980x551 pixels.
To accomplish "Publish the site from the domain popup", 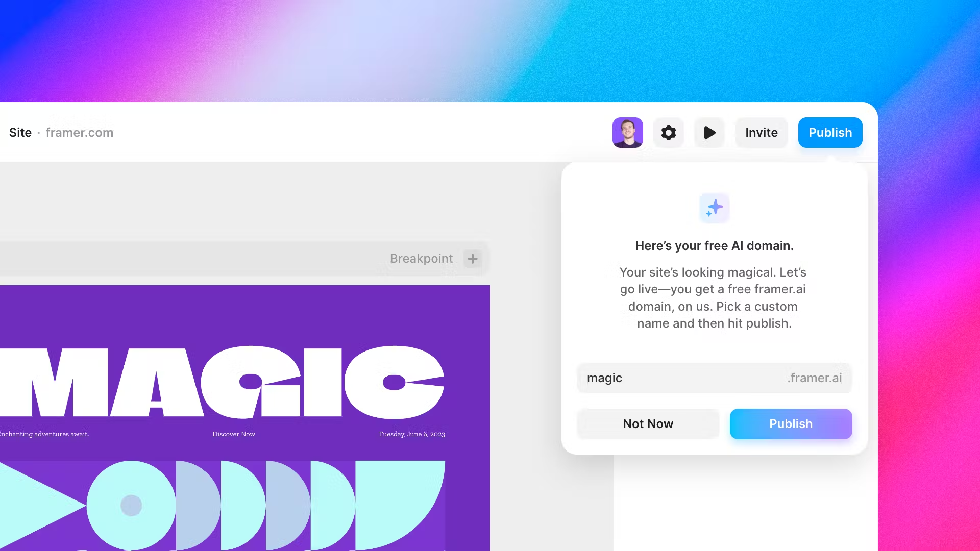I will [x=791, y=424].
